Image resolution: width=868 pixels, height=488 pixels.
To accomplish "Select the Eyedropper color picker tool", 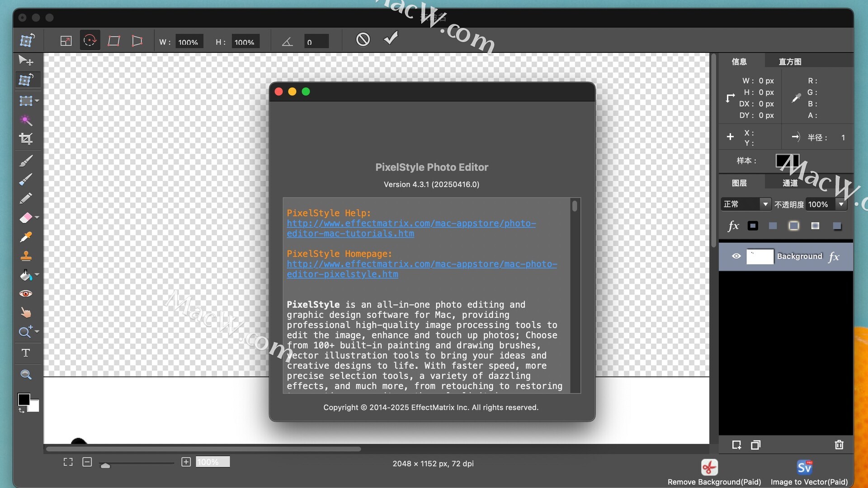I will coord(26,237).
